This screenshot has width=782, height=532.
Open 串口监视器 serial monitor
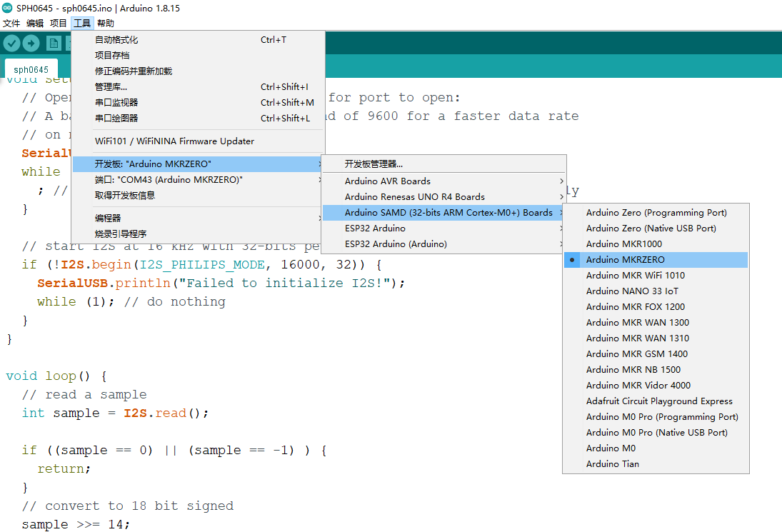coord(198,102)
